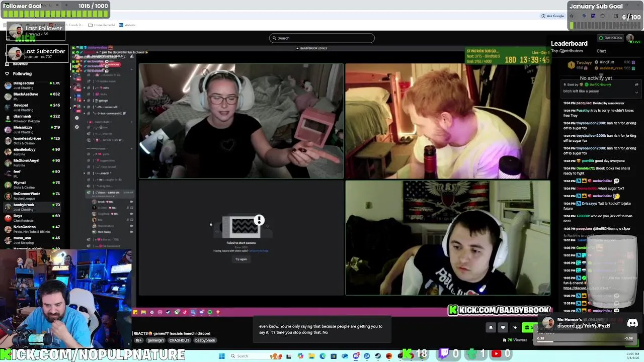Image resolution: width=644 pixels, height=362 pixels.
Task: Click the red-haired man's camera feed
Action: (x=448, y=121)
